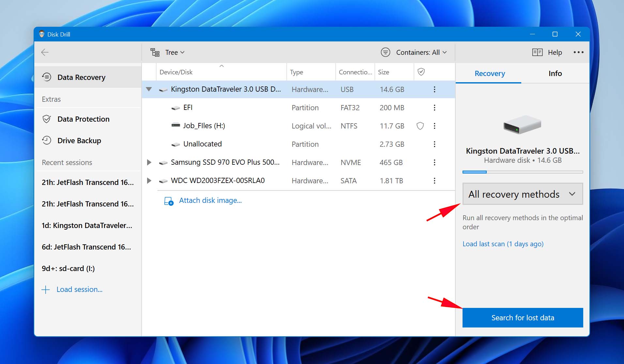Minimize the Disk Drill window
The width and height of the screenshot is (624, 364).
(x=532, y=34)
